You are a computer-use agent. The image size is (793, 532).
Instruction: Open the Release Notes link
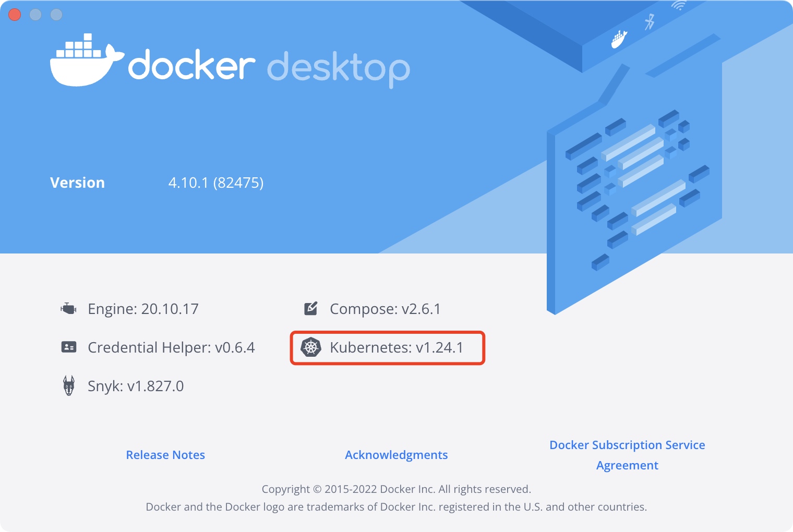pyautogui.click(x=165, y=455)
